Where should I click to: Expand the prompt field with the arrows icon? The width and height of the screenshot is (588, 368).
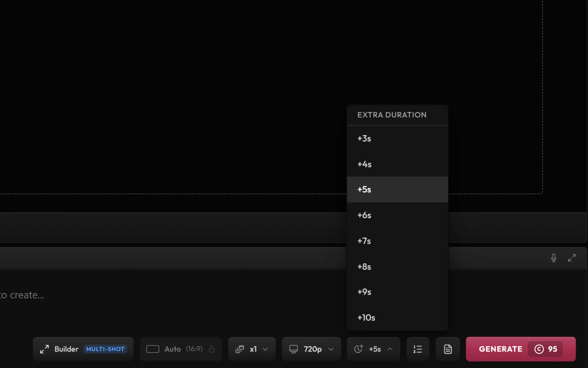[572, 258]
